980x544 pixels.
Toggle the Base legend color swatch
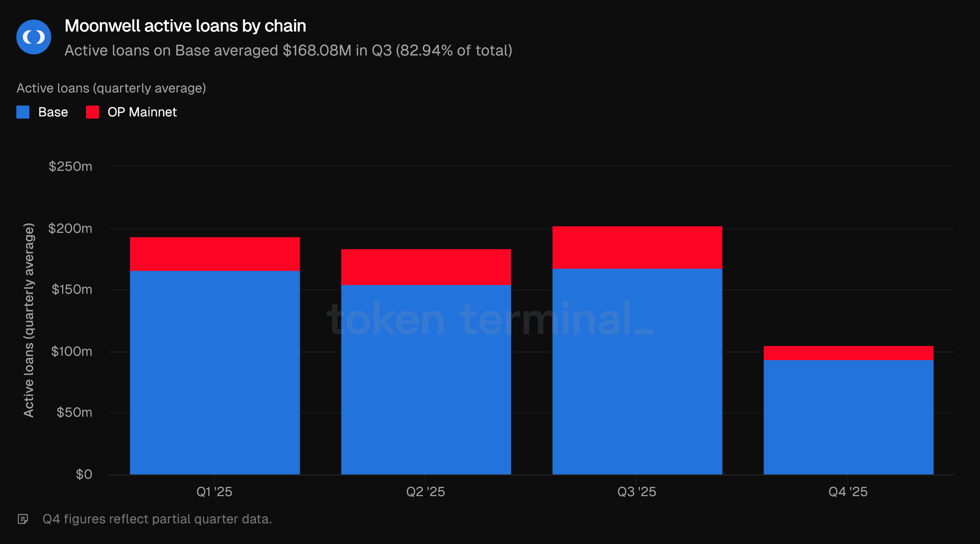(x=23, y=112)
